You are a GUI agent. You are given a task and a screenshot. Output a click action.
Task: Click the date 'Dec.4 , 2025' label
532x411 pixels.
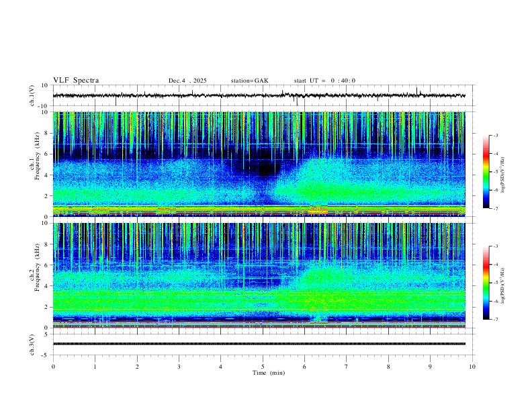(x=187, y=81)
